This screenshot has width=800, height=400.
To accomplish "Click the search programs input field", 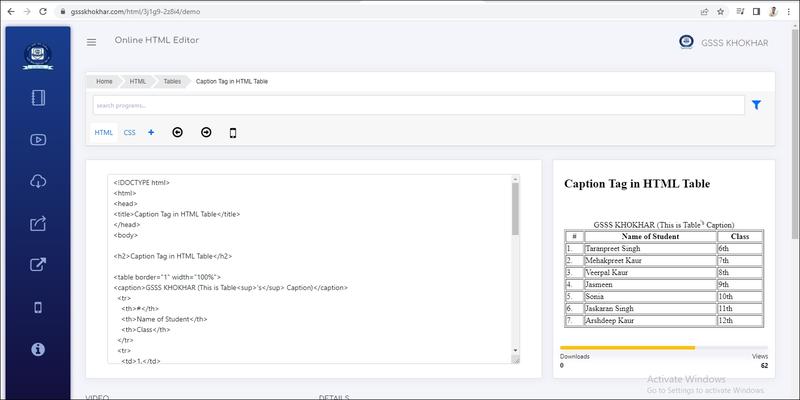I will (x=418, y=105).
